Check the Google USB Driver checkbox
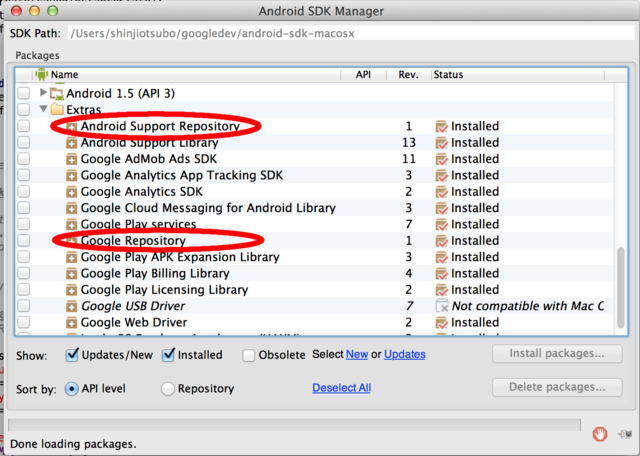Viewport: 640px width, 456px height. [x=24, y=306]
